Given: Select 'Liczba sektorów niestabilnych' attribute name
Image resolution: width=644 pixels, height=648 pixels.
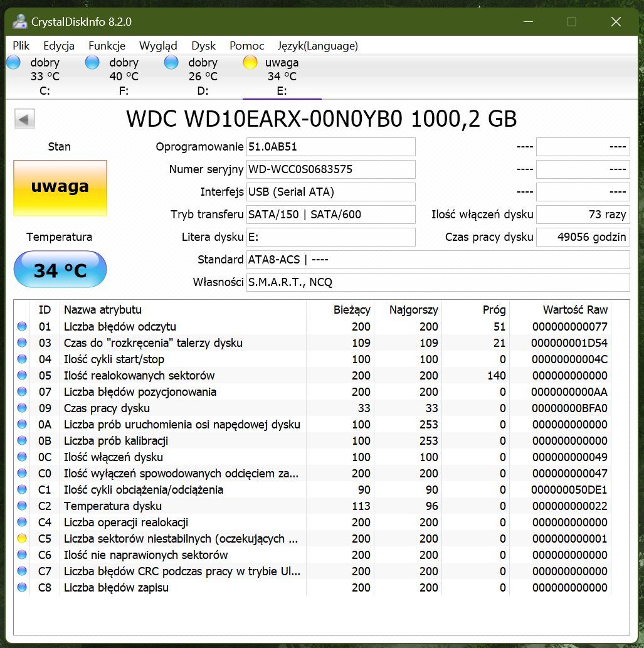Looking at the screenshot, I should (181, 538).
